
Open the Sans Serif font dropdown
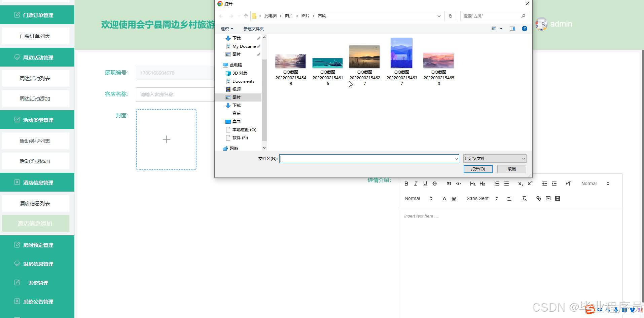(482, 198)
